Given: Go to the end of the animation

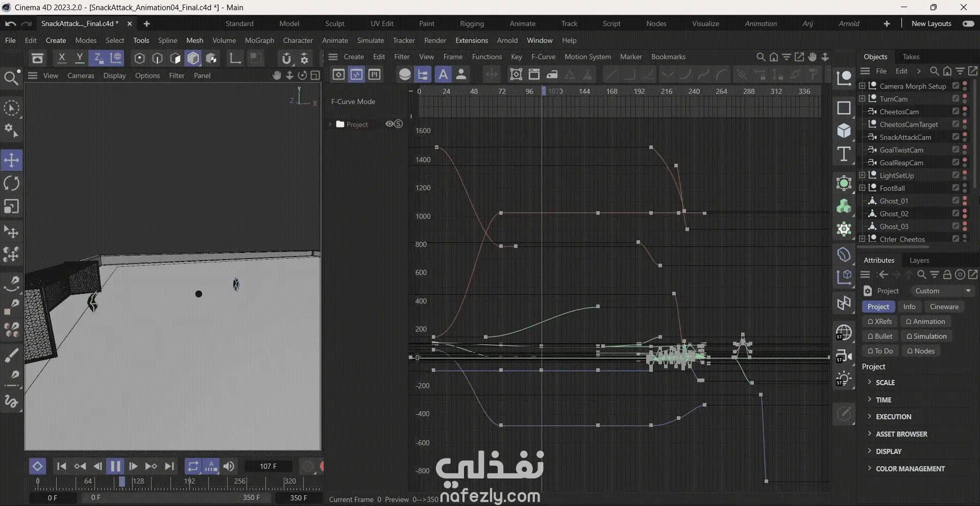Looking at the screenshot, I should 169,466.
